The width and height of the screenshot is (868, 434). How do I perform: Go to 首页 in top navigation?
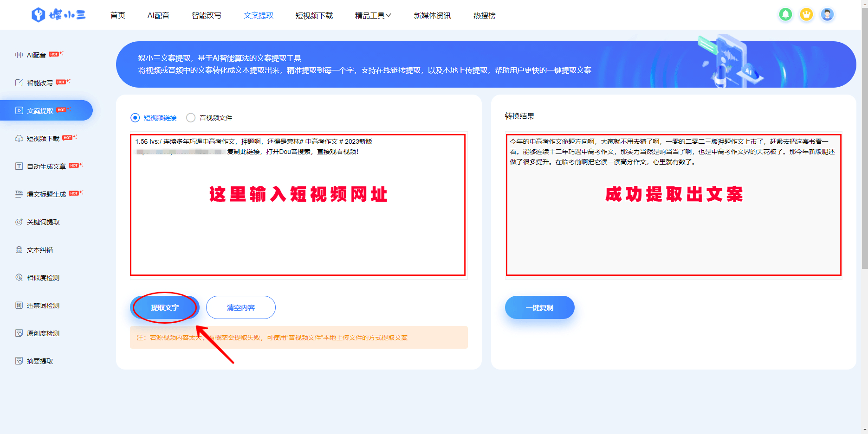click(x=118, y=16)
